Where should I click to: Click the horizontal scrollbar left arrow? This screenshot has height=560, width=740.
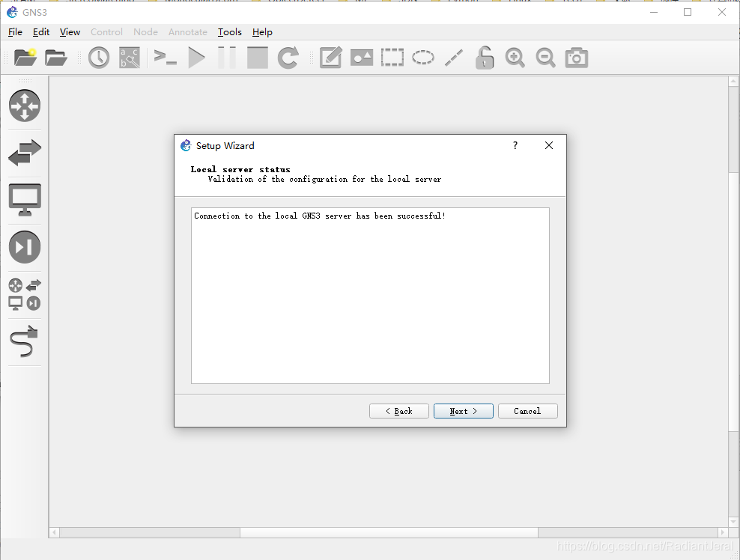[54, 532]
